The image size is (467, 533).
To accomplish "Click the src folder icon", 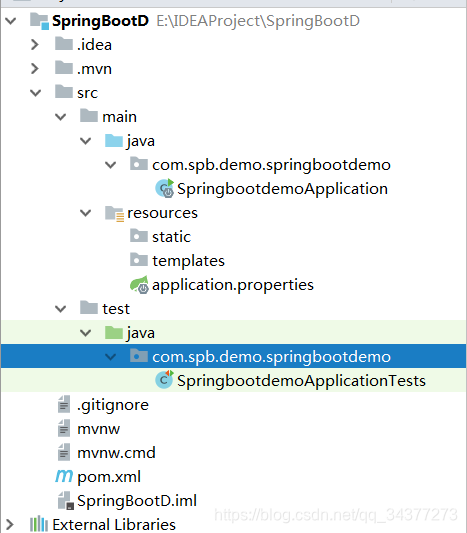I will point(64,92).
